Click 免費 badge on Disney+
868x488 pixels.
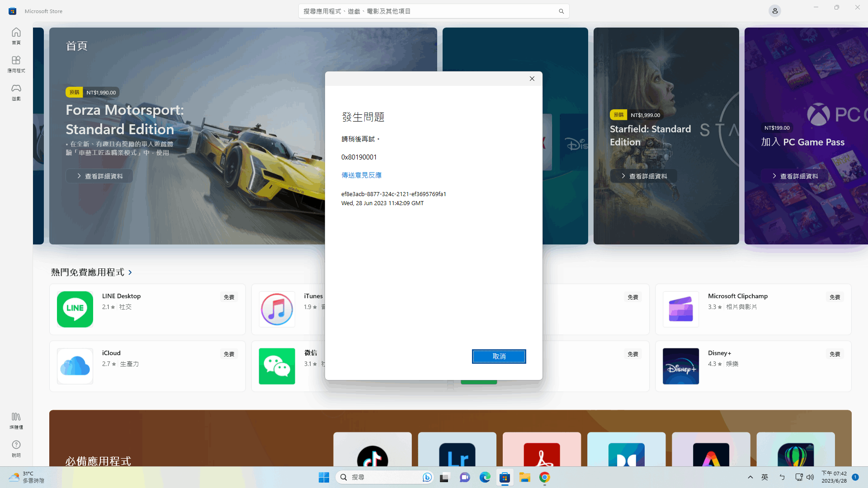tap(835, 354)
